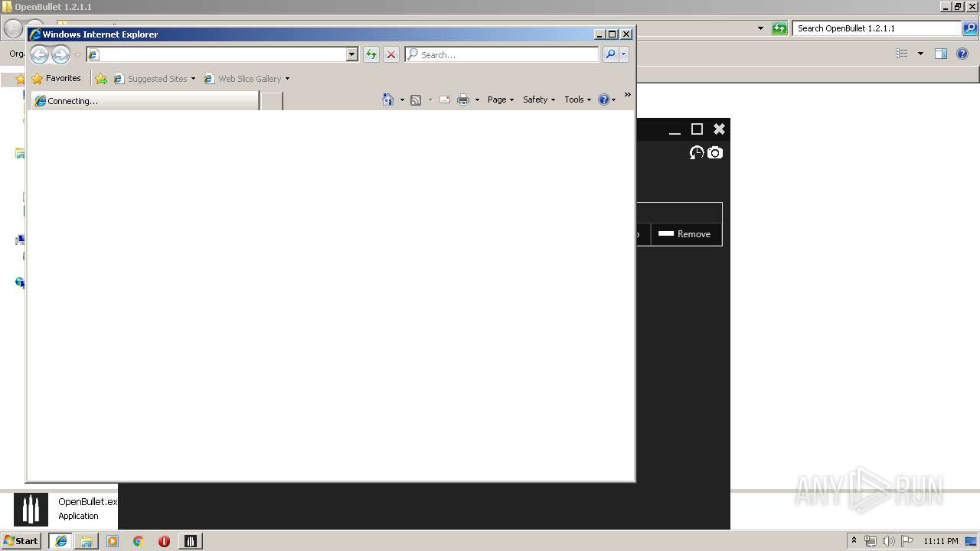Click Search OpenBullet 1.2.1.1 field
Screen dimensions: 980x551
(877, 28)
